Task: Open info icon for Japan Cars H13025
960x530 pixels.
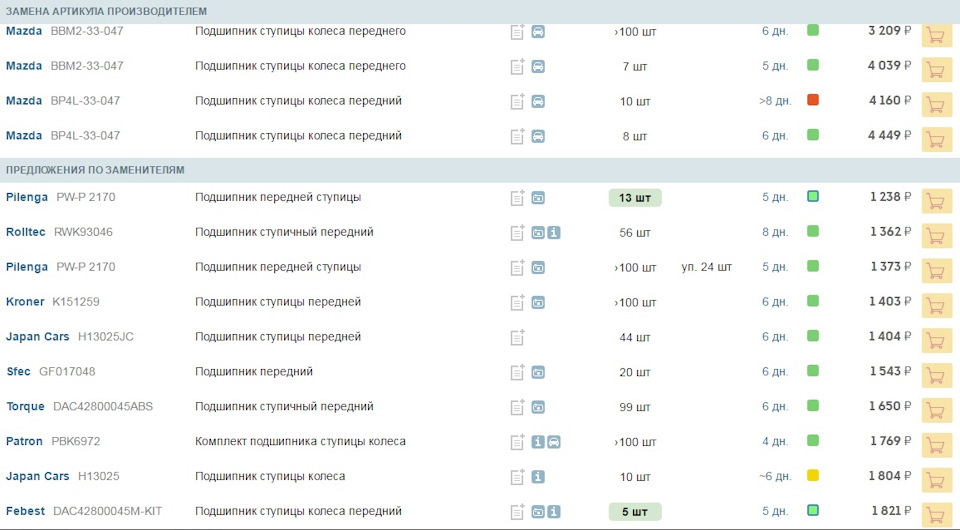Action: (x=538, y=477)
